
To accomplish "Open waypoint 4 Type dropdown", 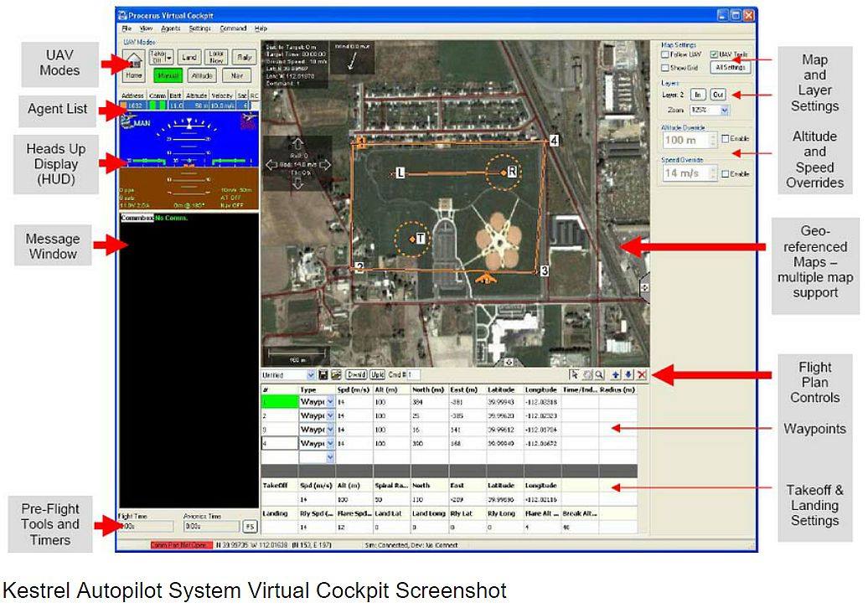I will pyautogui.click(x=330, y=444).
